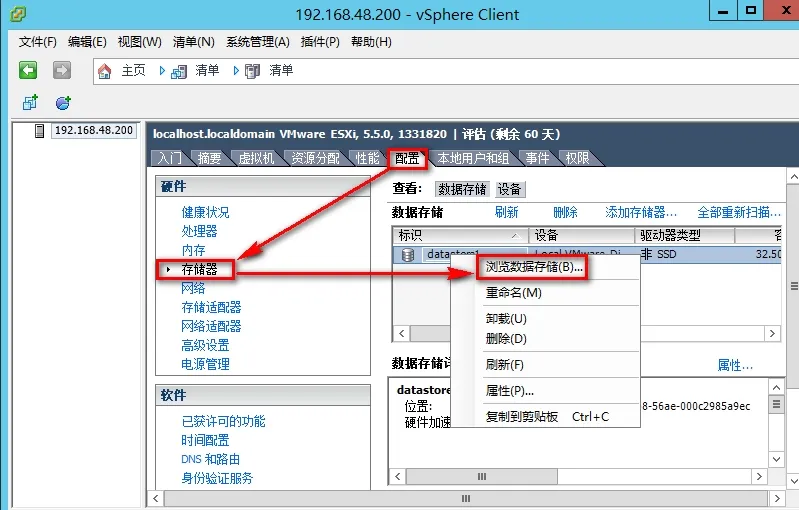The height and width of the screenshot is (510, 799).
Task: Click 刷新 link above datastore table
Action: tap(507, 212)
